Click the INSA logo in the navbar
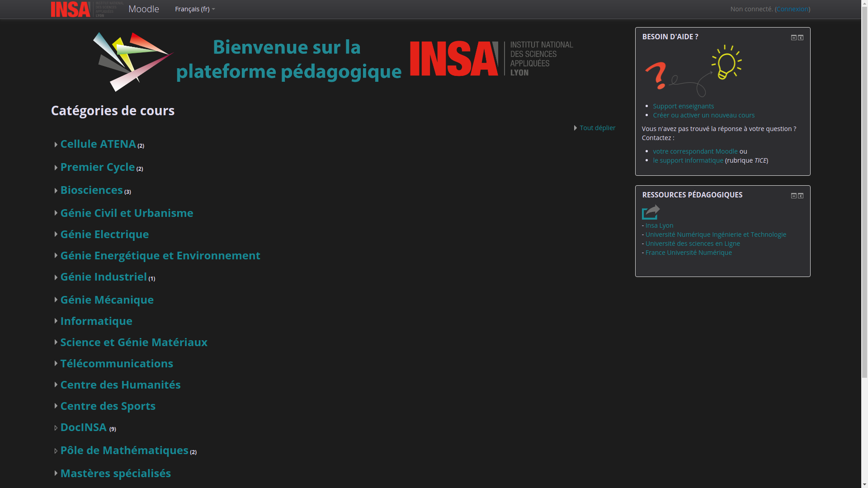Viewport: 868px width, 488px height. click(87, 9)
